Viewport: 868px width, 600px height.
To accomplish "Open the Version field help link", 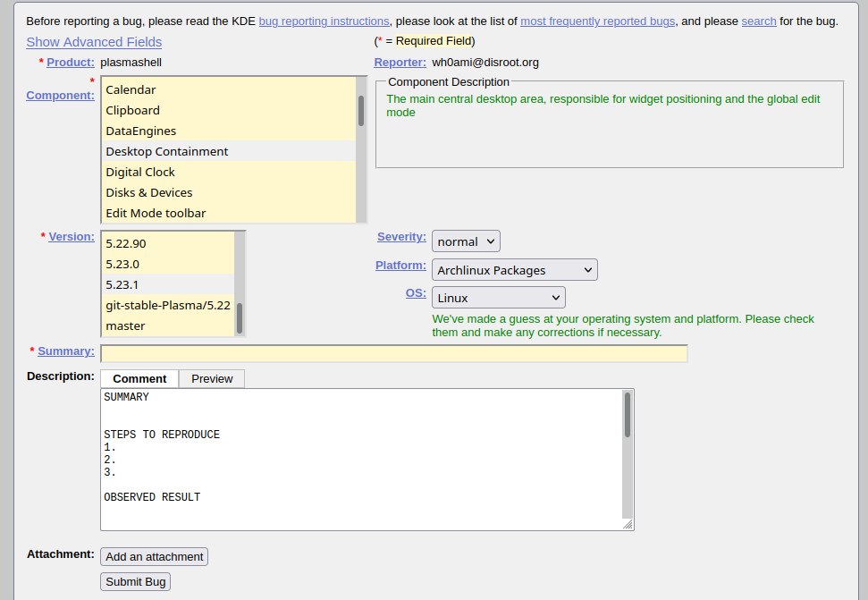I will 72,236.
